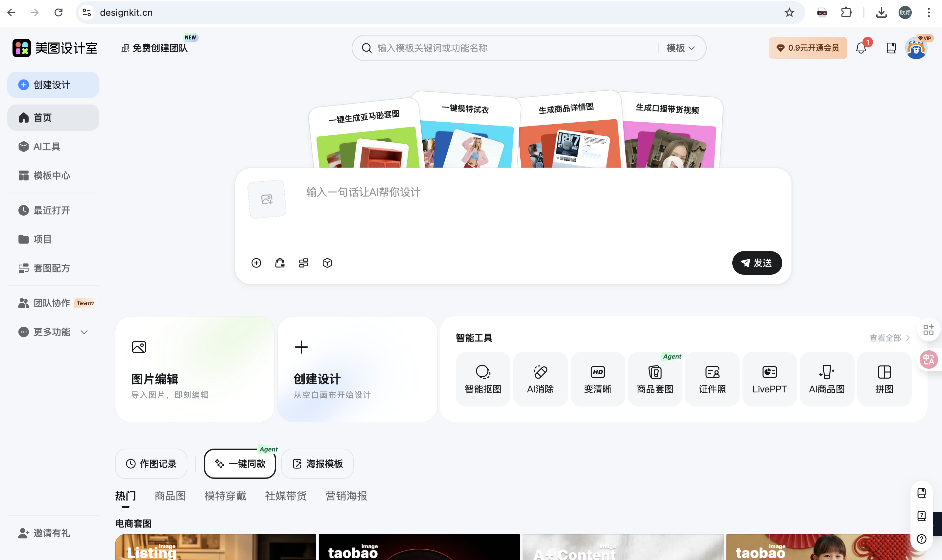The image size is (942, 560).
Task: Switch to the 商品图 tab
Action: point(170,496)
